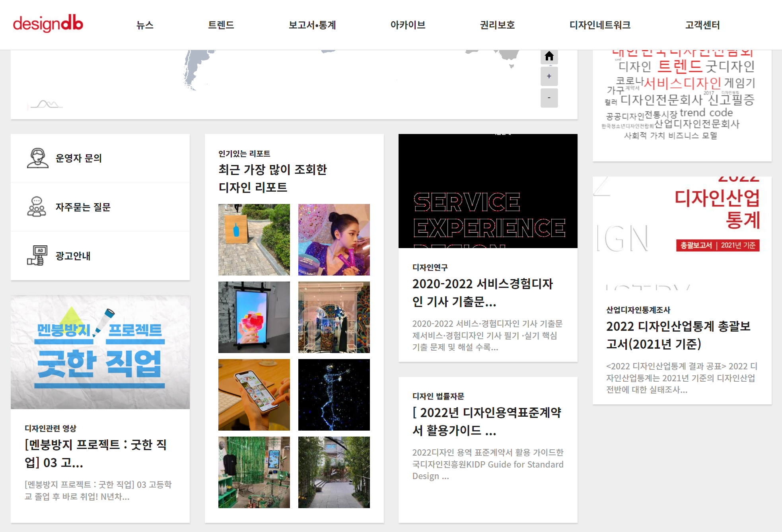Screen dimensions: 782x532
Task: Open the hand holding smartphone thumbnail
Action: [x=254, y=395]
